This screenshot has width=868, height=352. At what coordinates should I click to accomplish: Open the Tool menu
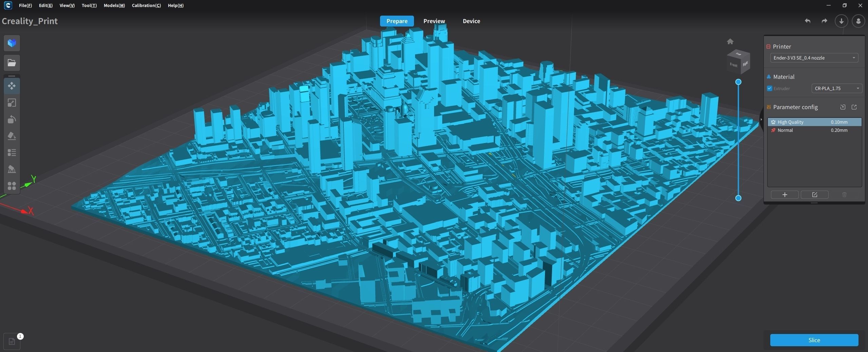[89, 5]
